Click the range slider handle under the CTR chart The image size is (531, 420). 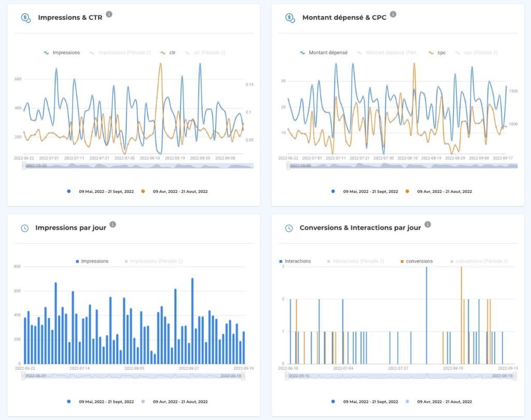pyautogui.click(x=23, y=165)
